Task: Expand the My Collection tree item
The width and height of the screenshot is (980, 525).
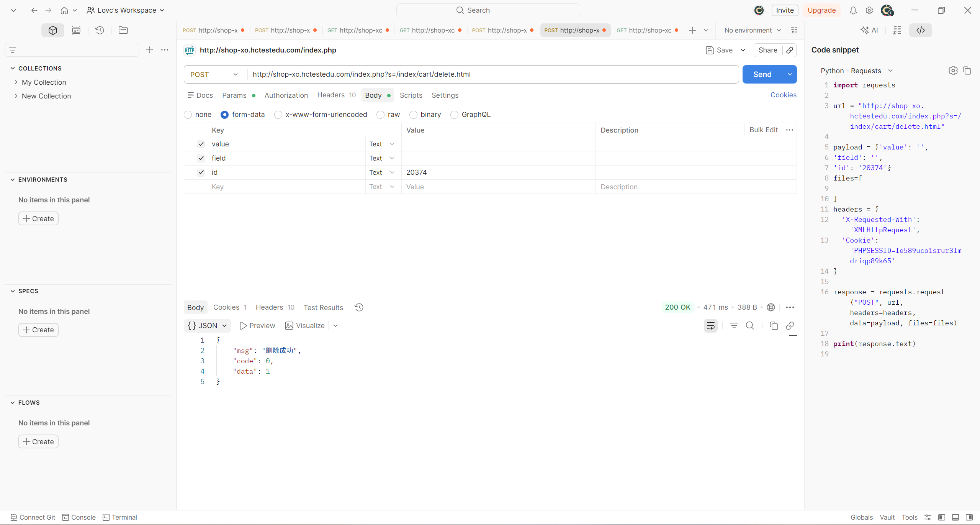Action: coord(16,82)
